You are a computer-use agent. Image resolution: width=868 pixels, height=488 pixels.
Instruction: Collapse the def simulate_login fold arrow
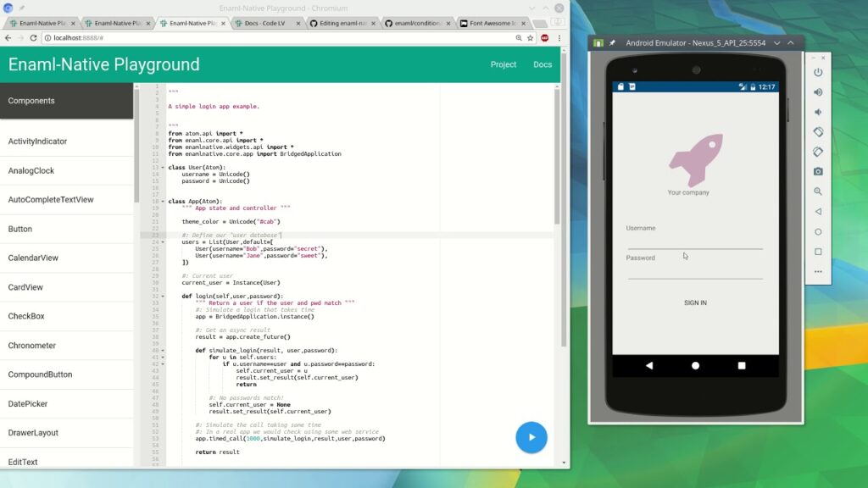point(163,350)
